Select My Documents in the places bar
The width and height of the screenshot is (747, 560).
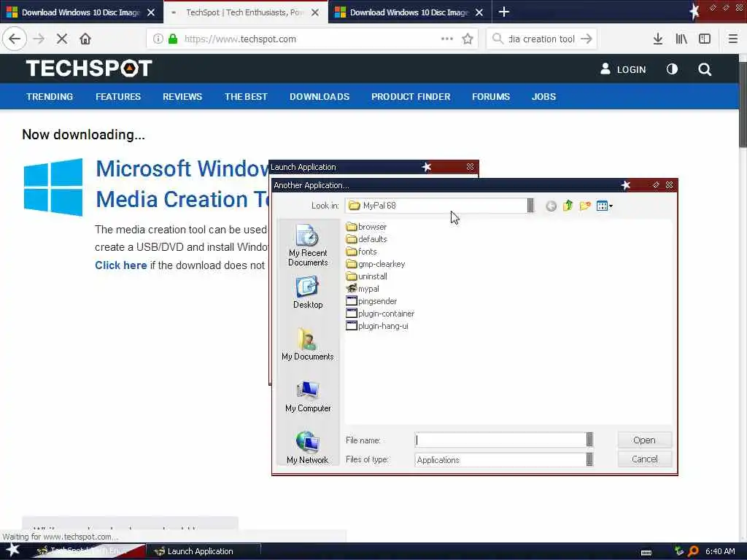(x=308, y=344)
